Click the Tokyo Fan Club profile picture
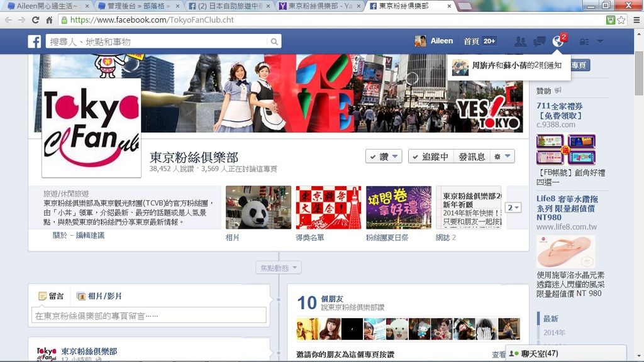Screen dimensions: 644x362 [91, 128]
